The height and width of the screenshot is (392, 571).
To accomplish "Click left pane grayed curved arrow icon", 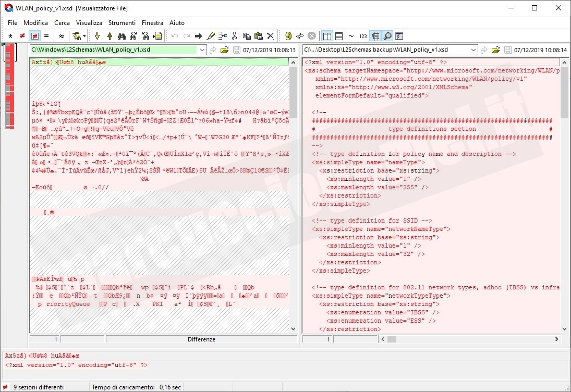I will click(x=213, y=50).
